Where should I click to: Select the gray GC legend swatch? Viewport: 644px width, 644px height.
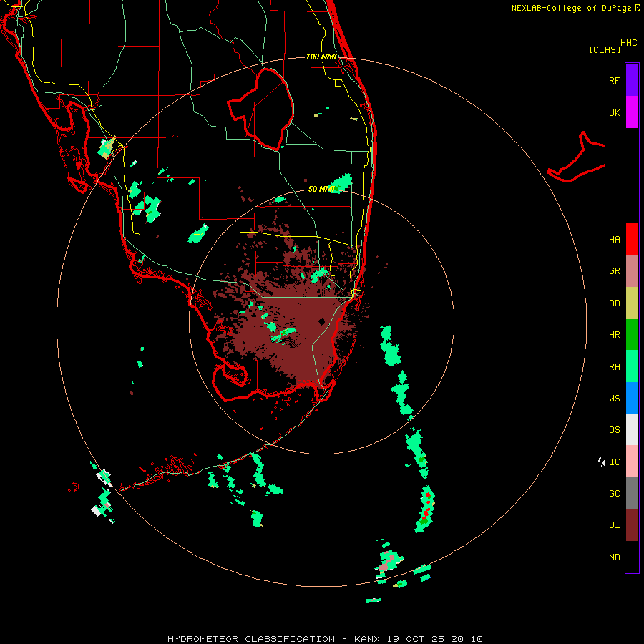632,493
